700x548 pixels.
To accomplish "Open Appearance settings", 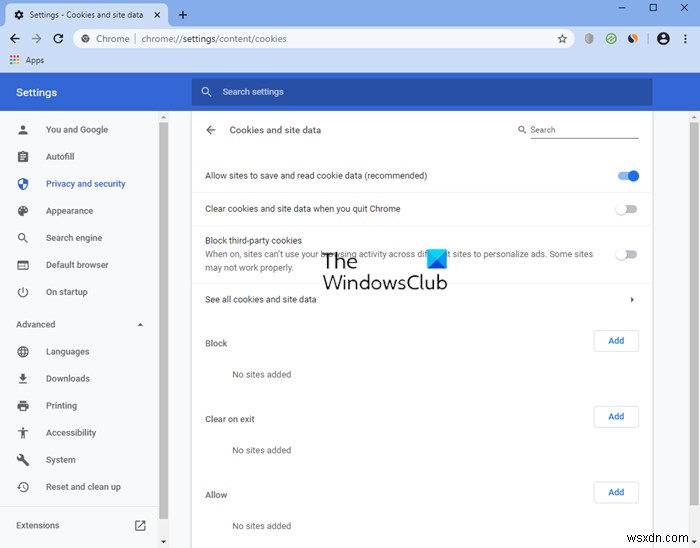I will point(70,211).
